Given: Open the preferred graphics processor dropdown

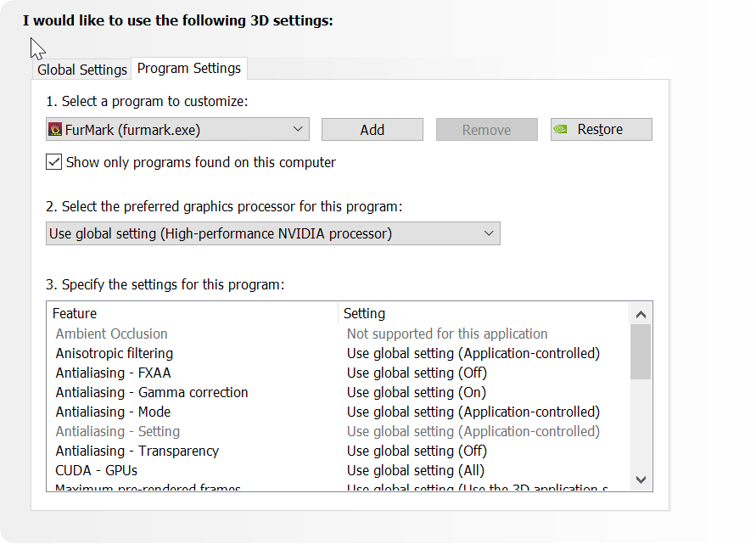Looking at the screenshot, I should [273, 233].
